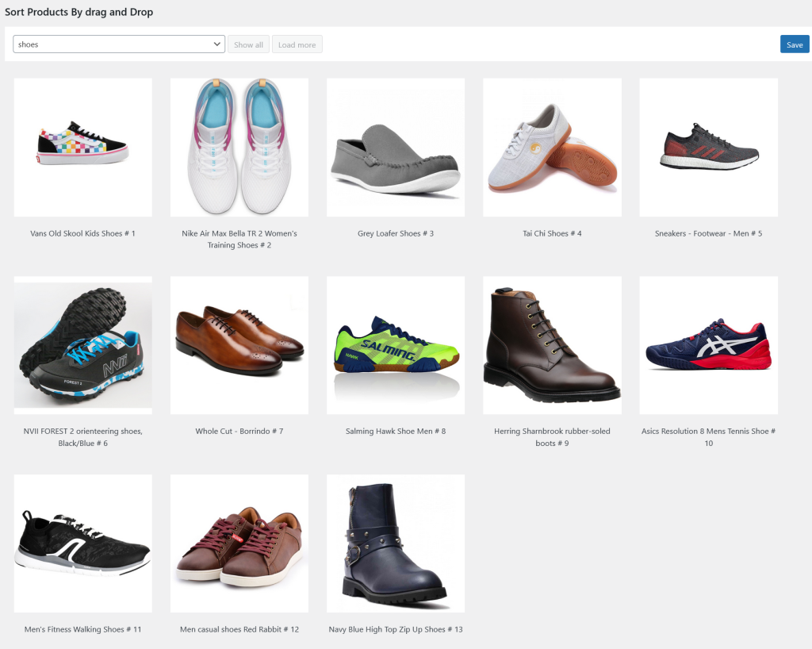
Task: Choose the NVII FOREST 2 orienteering shoes image
Action: [82, 345]
